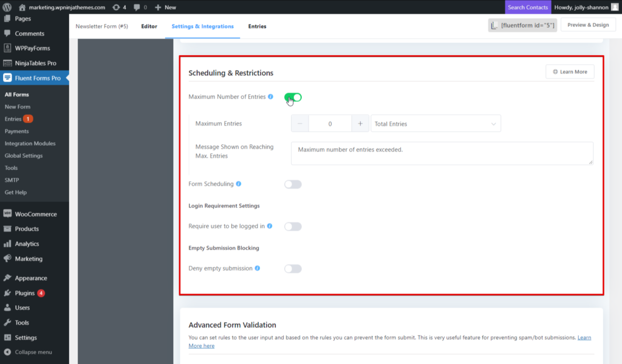The height and width of the screenshot is (364, 622).
Task: Click the Appearance paintbrush icon
Action: tap(7, 278)
